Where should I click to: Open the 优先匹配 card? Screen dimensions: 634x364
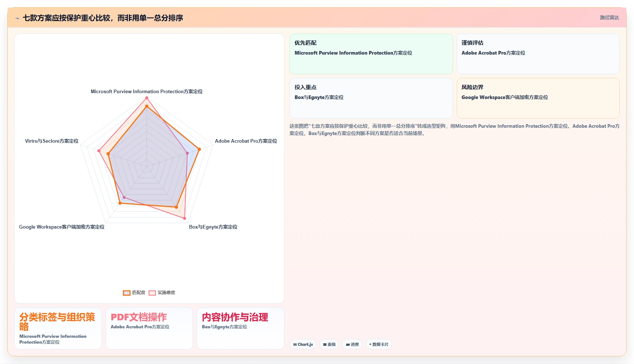tap(371, 54)
